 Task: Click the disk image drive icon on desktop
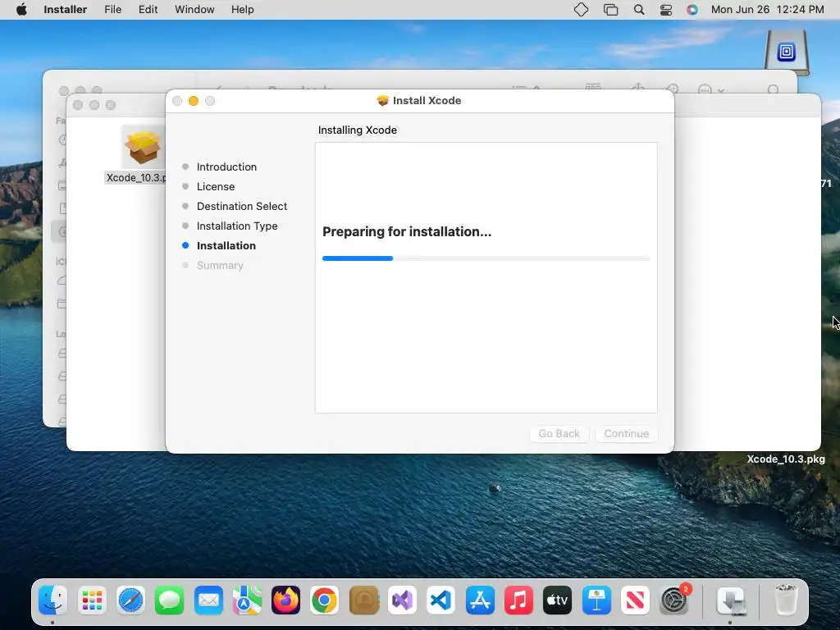pos(786,52)
